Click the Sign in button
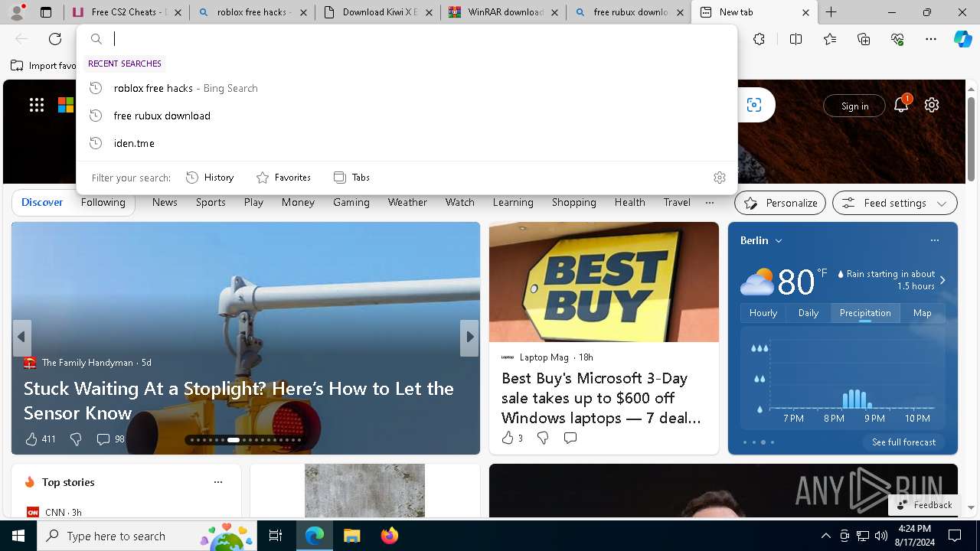 (854, 106)
